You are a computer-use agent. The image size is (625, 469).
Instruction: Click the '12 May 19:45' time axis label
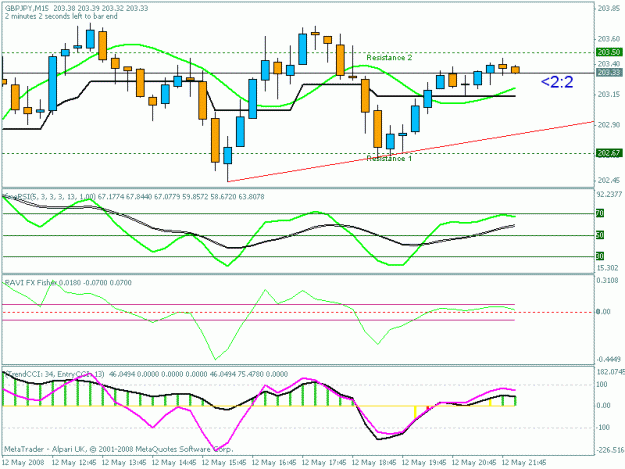click(424, 462)
